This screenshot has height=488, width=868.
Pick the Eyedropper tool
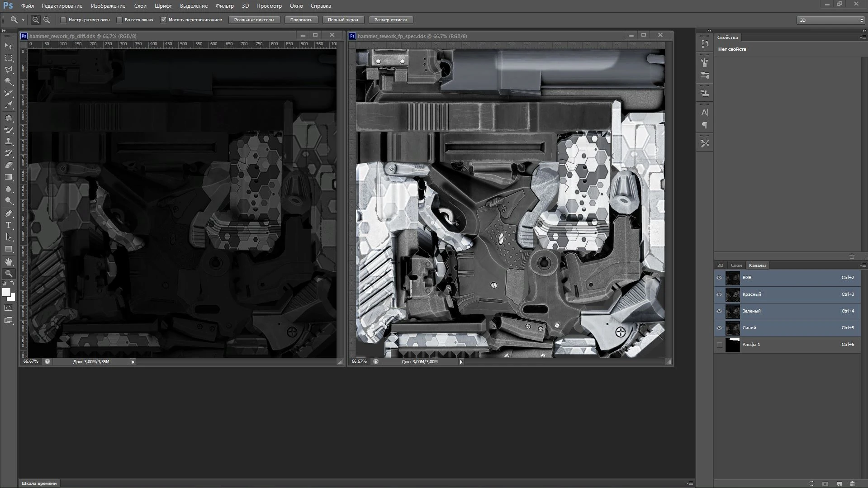tap(8, 105)
